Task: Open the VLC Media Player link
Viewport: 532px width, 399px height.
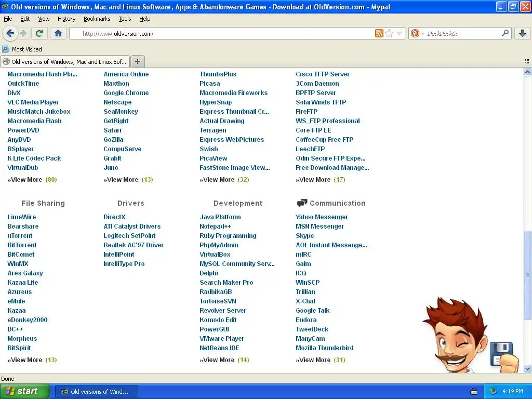Action: 33,102
